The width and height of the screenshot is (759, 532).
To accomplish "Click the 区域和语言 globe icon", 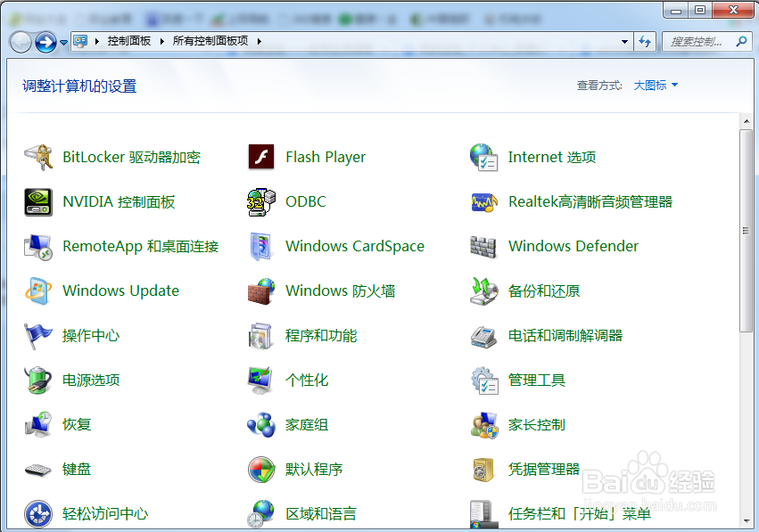I will (x=261, y=513).
